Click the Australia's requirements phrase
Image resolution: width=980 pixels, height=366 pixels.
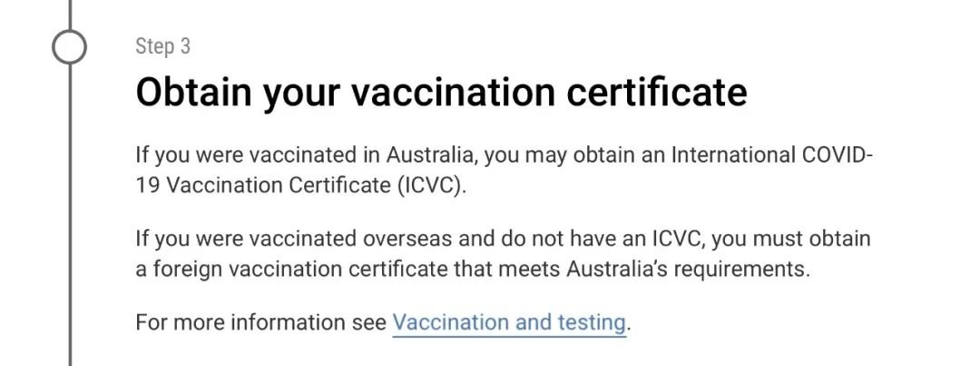pyautogui.click(x=688, y=271)
